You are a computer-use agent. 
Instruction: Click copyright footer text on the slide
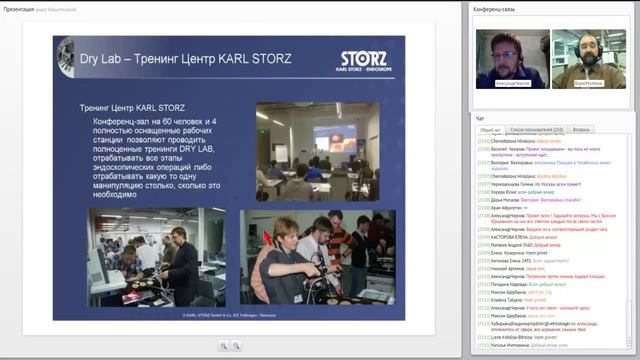click(x=229, y=315)
